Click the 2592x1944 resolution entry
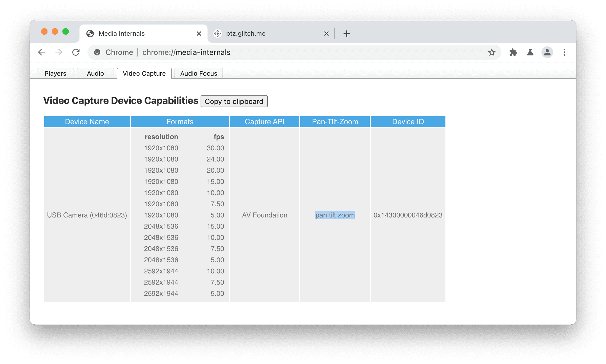This screenshot has height=364, width=606. pyautogui.click(x=161, y=271)
